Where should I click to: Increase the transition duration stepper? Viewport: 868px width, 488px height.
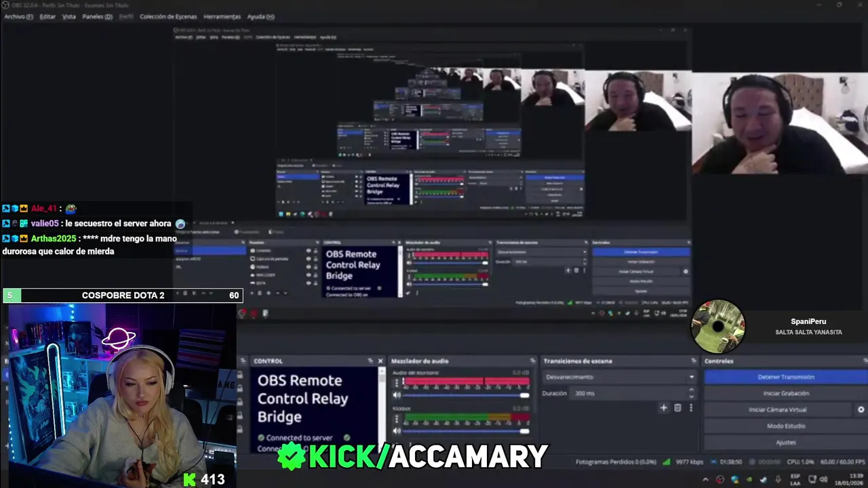692,390
